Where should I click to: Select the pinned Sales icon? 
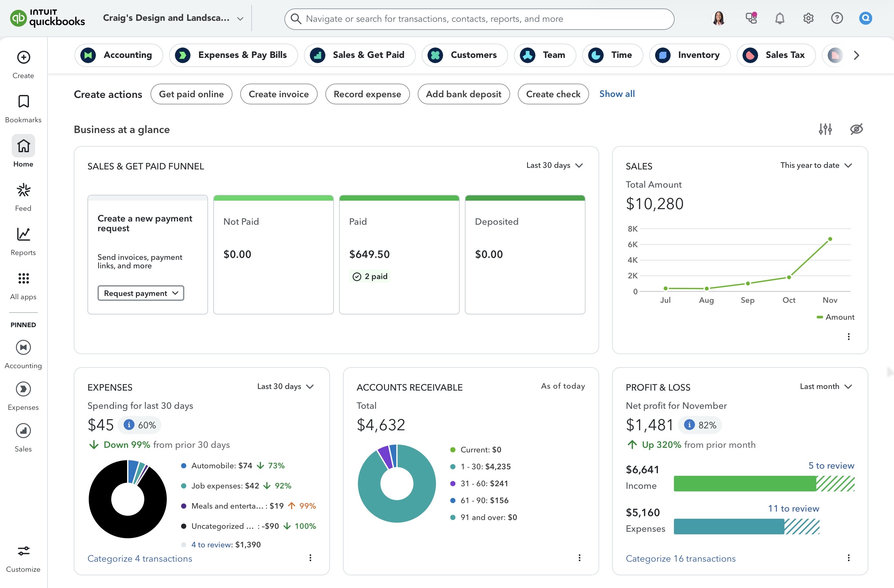[x=23, y=431]
